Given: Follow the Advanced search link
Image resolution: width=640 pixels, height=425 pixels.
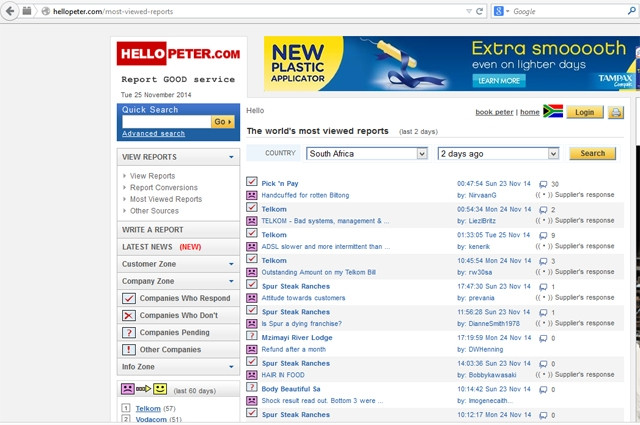Looking at the screenshot, I should tap(153, 133).
